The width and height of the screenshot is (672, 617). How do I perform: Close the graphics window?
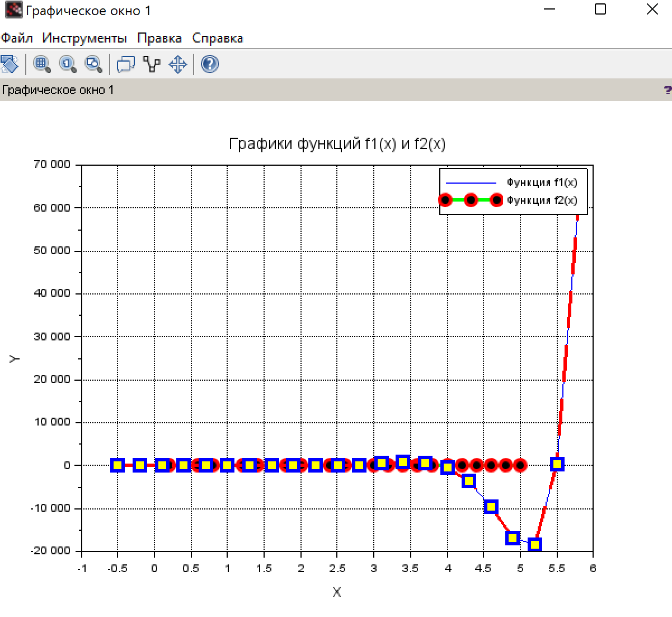652,9
